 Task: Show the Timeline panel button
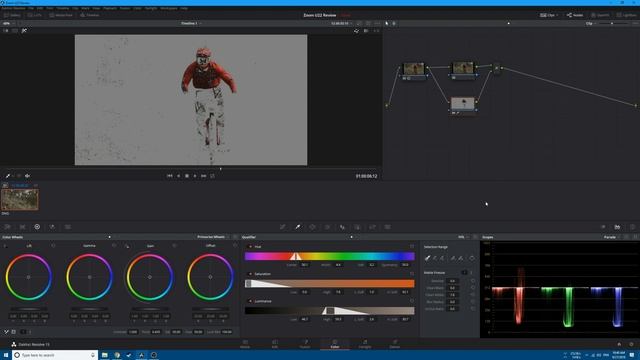(x=90, y=15)
